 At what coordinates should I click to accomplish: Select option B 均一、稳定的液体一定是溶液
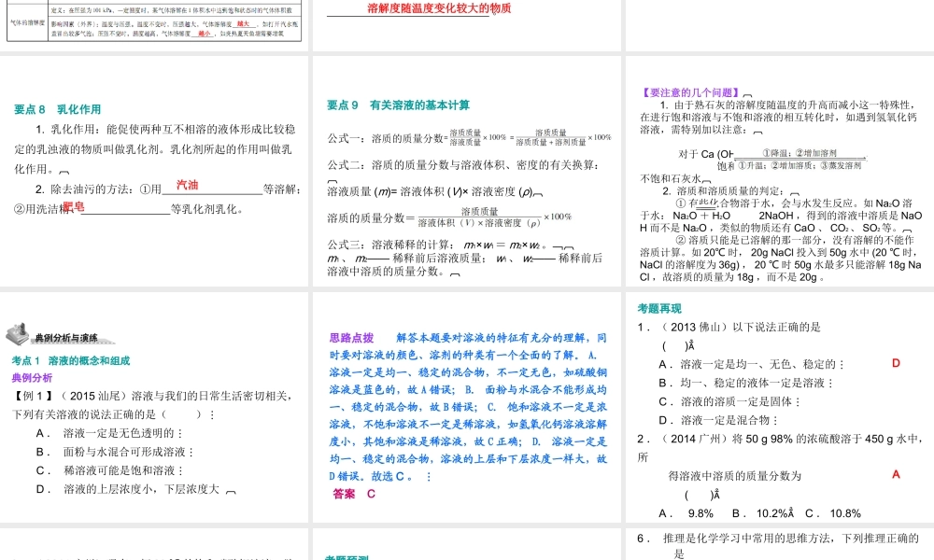click(746, 383)
